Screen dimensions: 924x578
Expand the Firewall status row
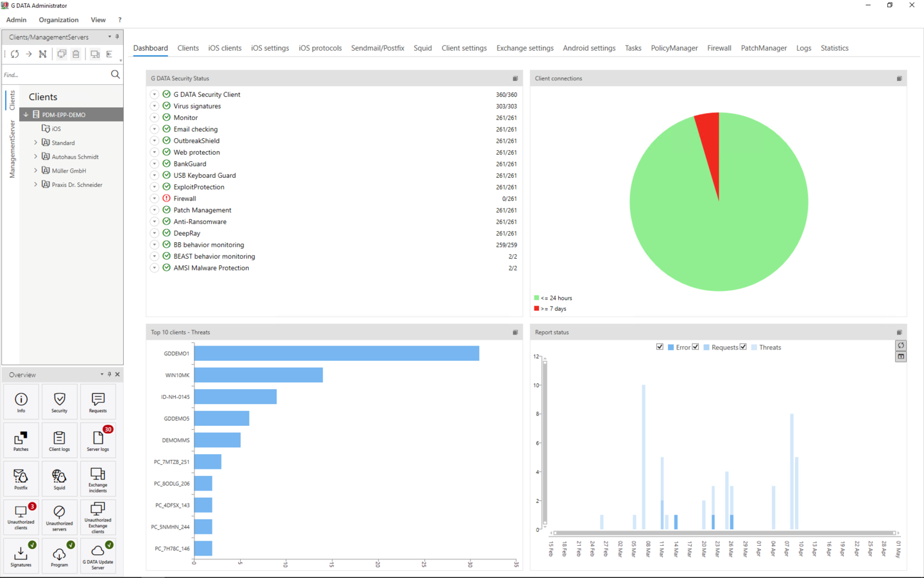point(155,198)
